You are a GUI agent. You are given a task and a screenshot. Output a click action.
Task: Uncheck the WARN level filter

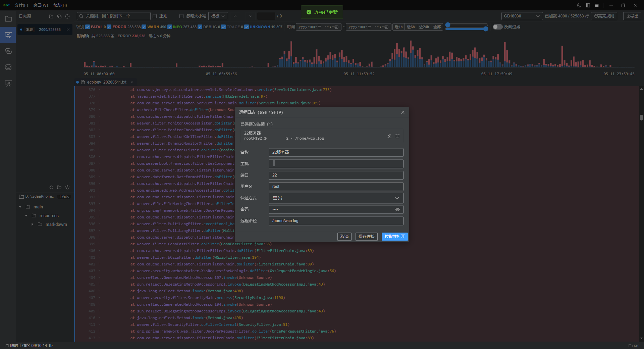coord(144,27)
